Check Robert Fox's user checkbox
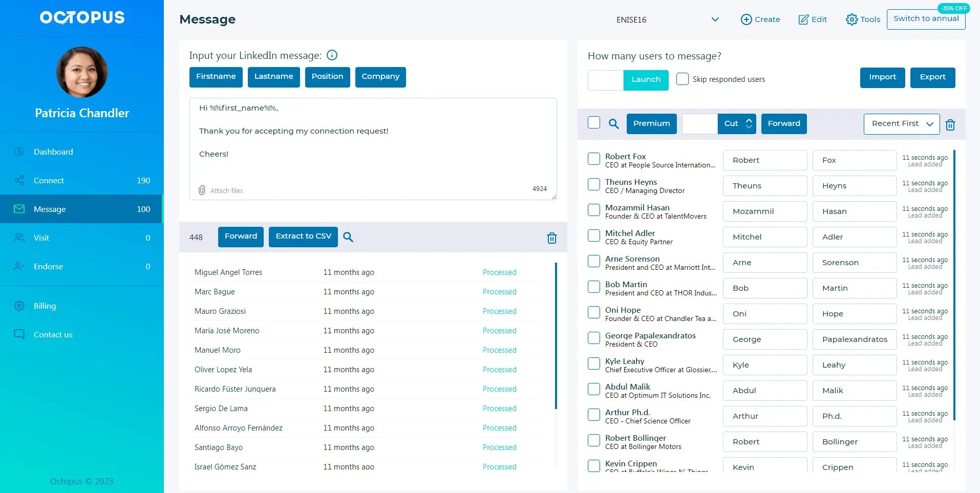 point(593,159)
